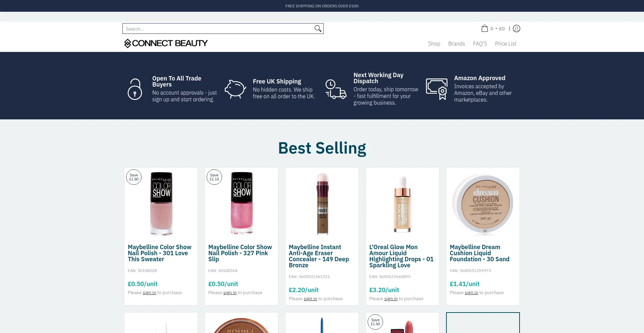Click the user account profile icon

517,29
